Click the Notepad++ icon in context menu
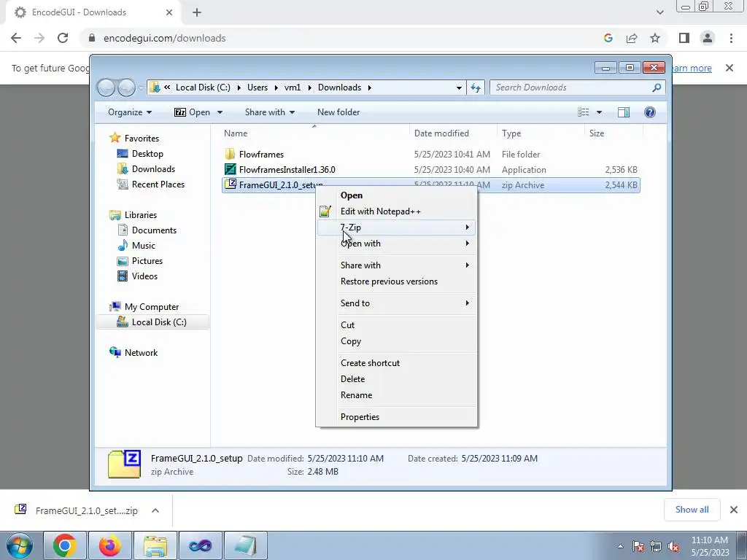This screenshot has height=560, width=747. pos(325,211)
